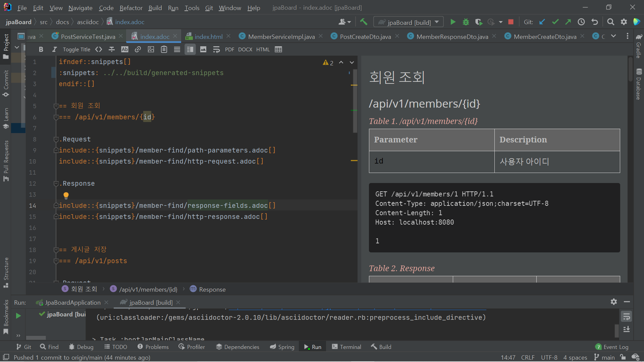644x362 pixels.
Task: Click the Toggle Title button
Action: coord(76,50)
